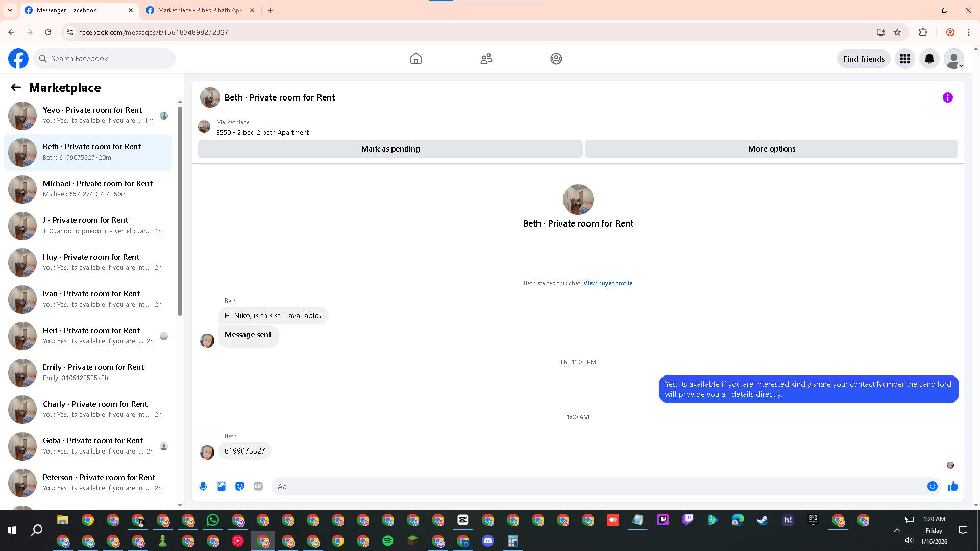Send a thumbs-up like
Viewport: 980px width, 551px height.
(952, 486)
